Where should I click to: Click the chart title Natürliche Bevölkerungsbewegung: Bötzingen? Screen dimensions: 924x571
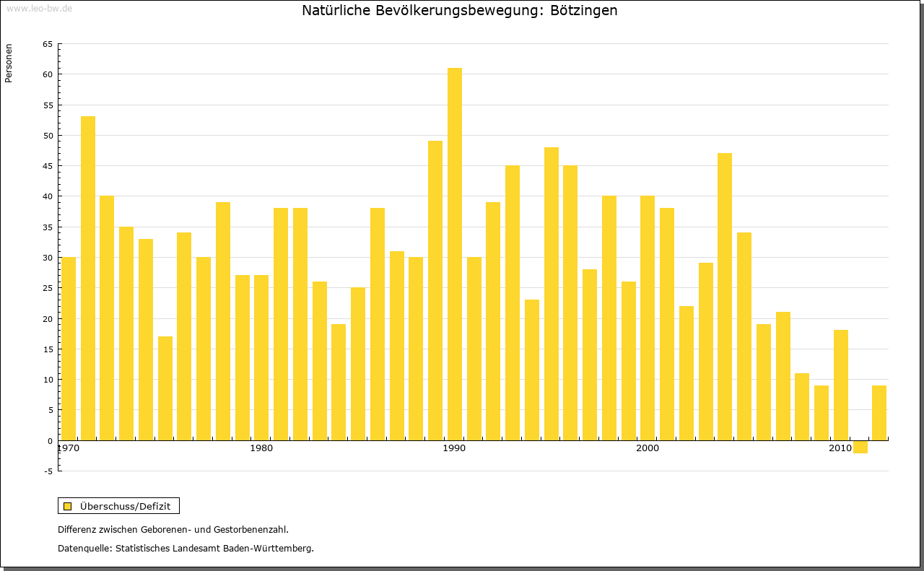(459, 11)
